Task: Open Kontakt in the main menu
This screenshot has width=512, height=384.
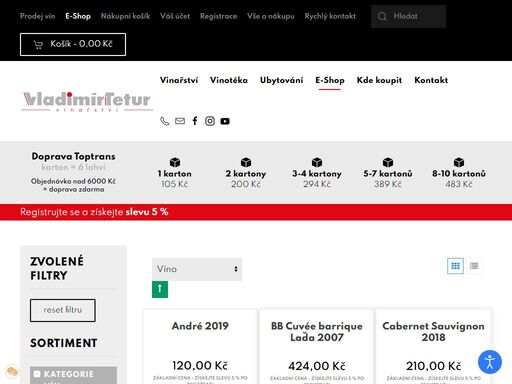Action: (x=431, y=80)
